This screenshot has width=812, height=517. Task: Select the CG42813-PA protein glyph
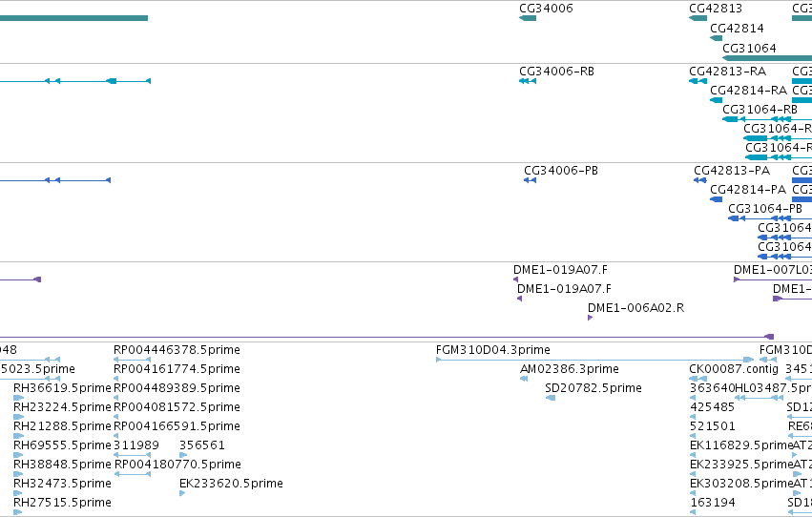coord(700,180)
